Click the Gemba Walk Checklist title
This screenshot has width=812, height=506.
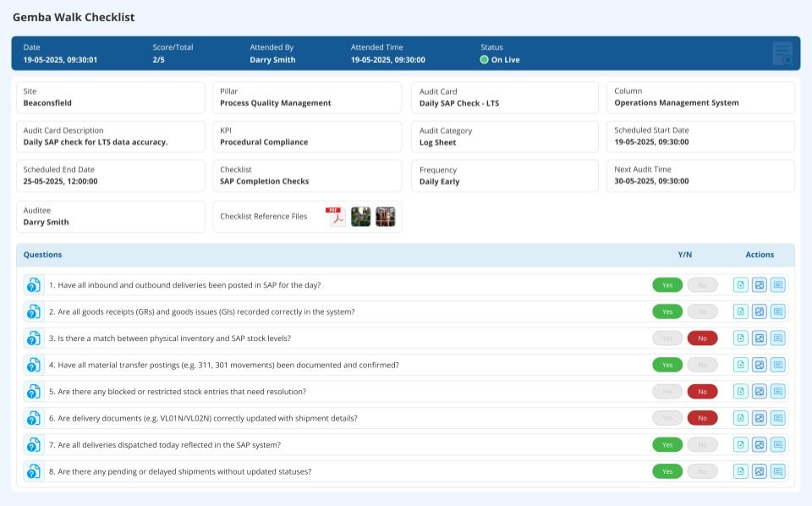tap(74, 17)
